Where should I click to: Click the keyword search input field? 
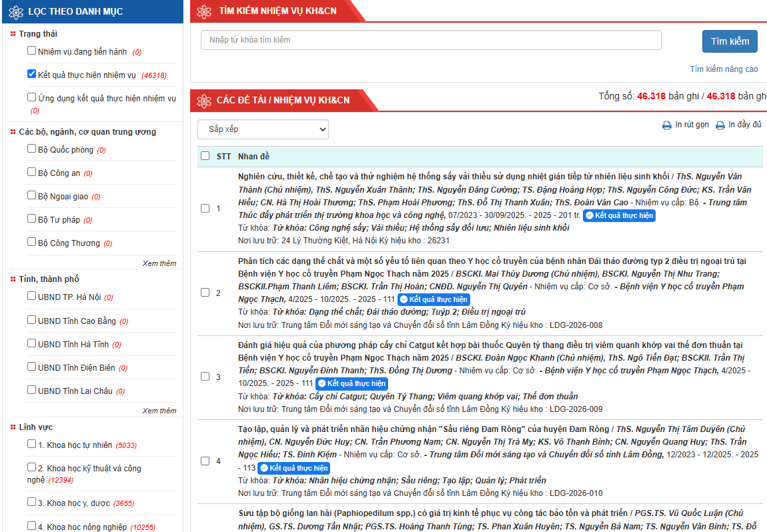pos(431,40)
